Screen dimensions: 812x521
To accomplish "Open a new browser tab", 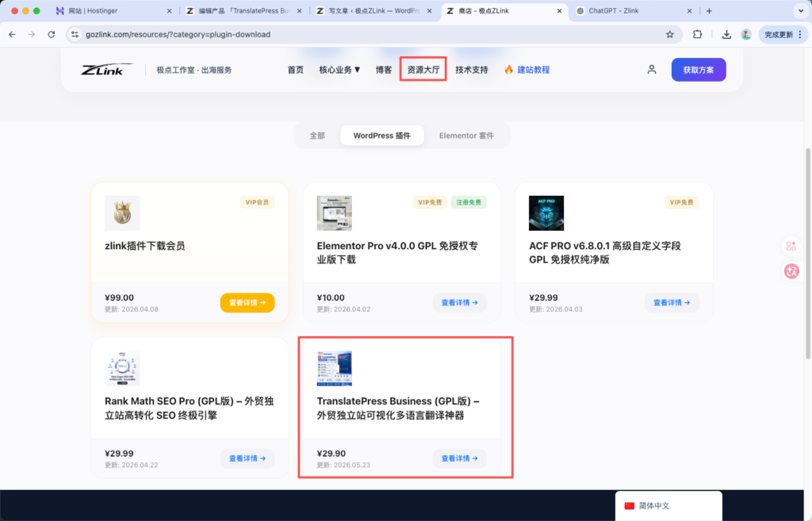I will click(709, 11).
